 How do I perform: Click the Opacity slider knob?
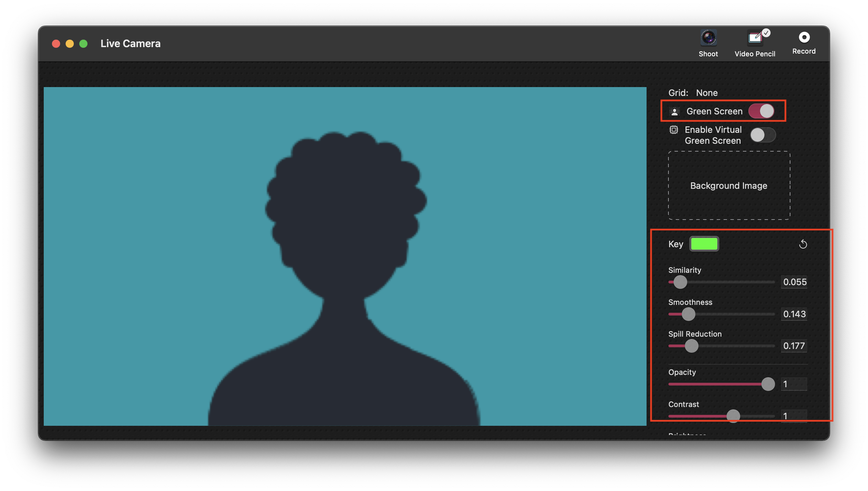tap(768, 384)
